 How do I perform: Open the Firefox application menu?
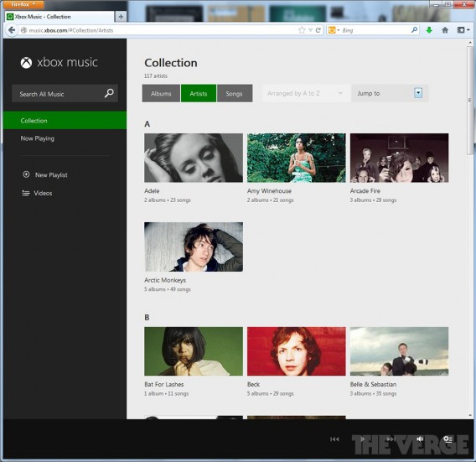point(23,4)
